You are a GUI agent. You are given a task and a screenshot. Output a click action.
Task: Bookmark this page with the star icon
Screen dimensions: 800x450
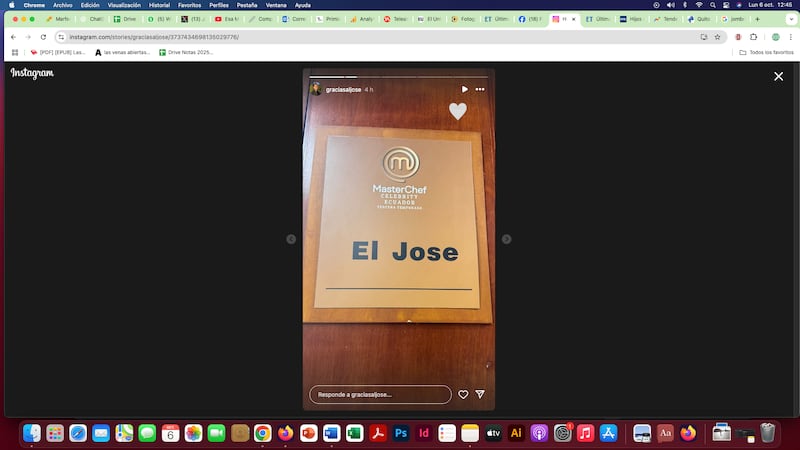717,36
